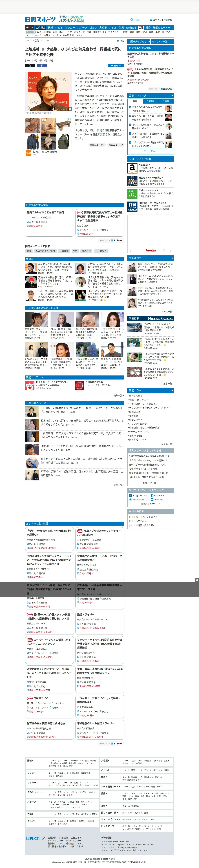Open 梅ちゃんねる column link
Viewport: 199px width, 868px height.
pyautogui.click(x=136, y=396)
